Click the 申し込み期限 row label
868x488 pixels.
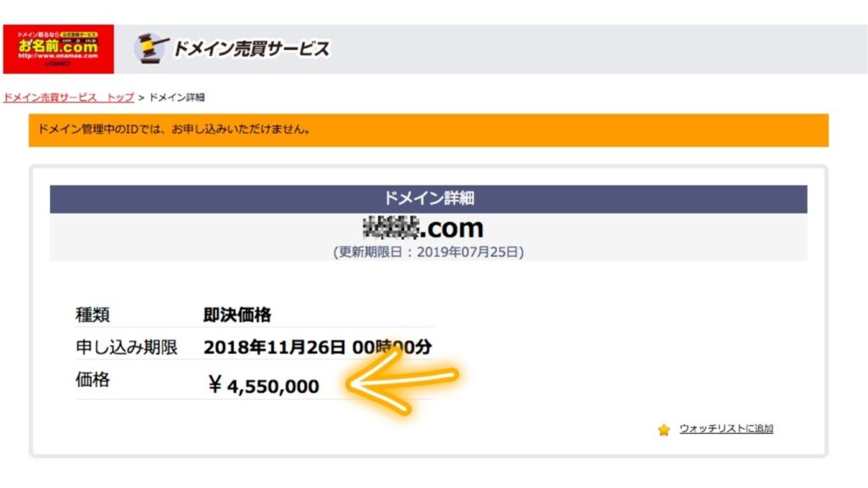click(x=125, y=347)
